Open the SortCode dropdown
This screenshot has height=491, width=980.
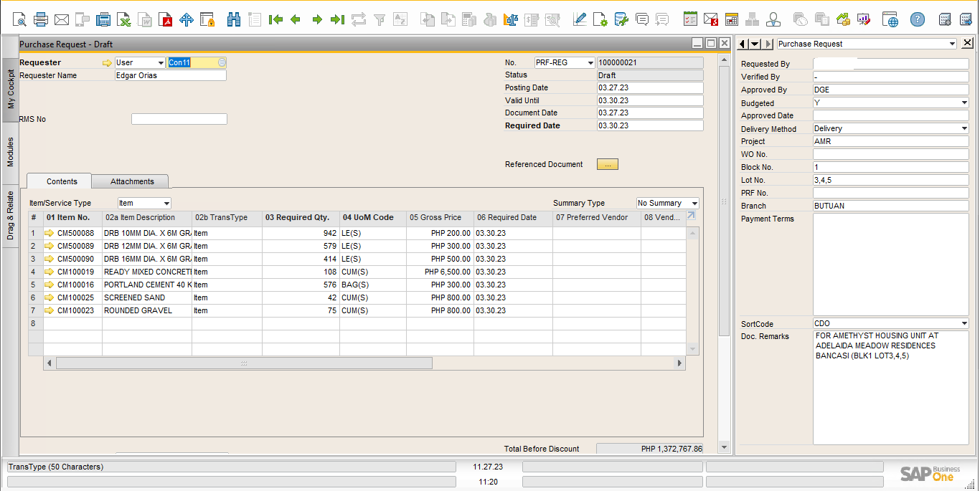(963, 324)
